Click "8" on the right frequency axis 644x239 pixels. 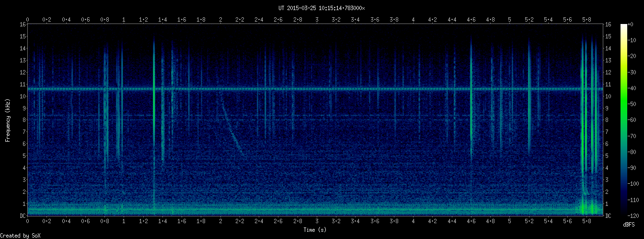click(x=607, y=120)
